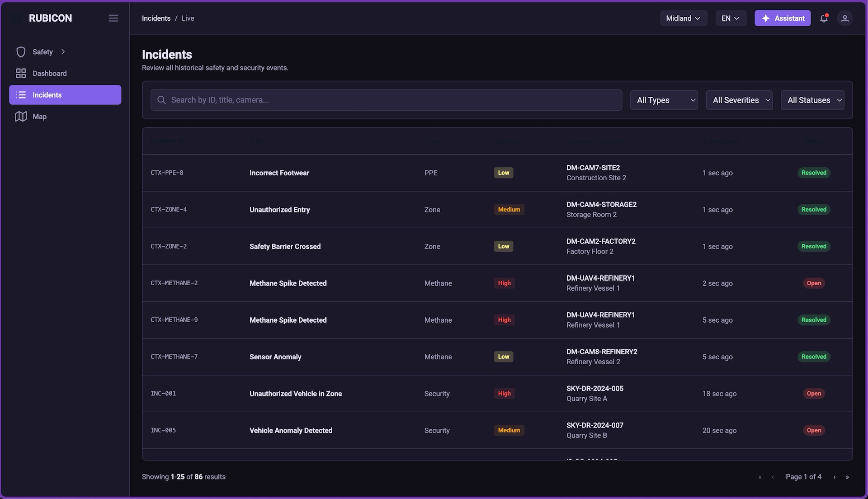Expand the Safety section chevron

pos(63,52)
